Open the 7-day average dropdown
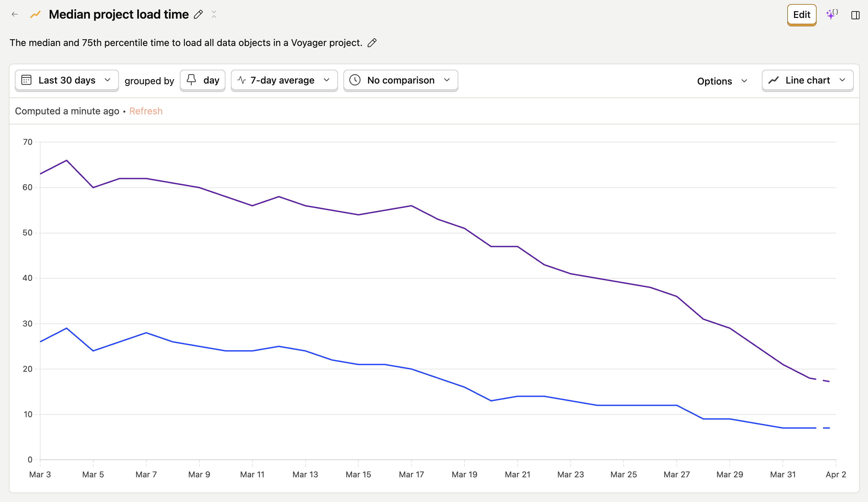Viewport: 868px width, 502px height. 284,80
